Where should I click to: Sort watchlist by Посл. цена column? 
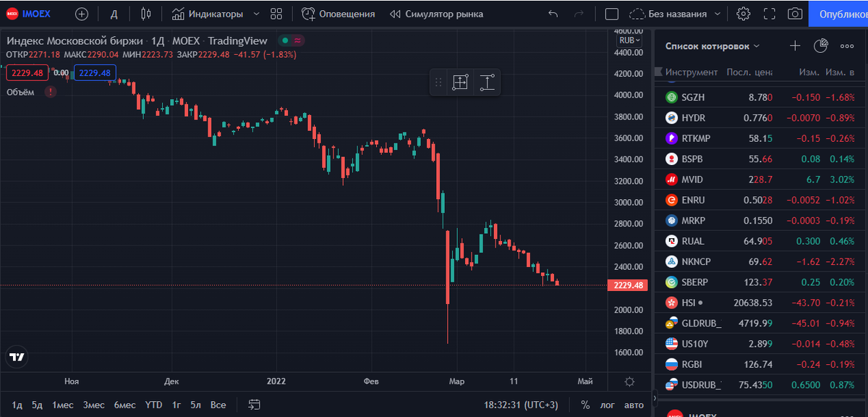click(749, 72)
